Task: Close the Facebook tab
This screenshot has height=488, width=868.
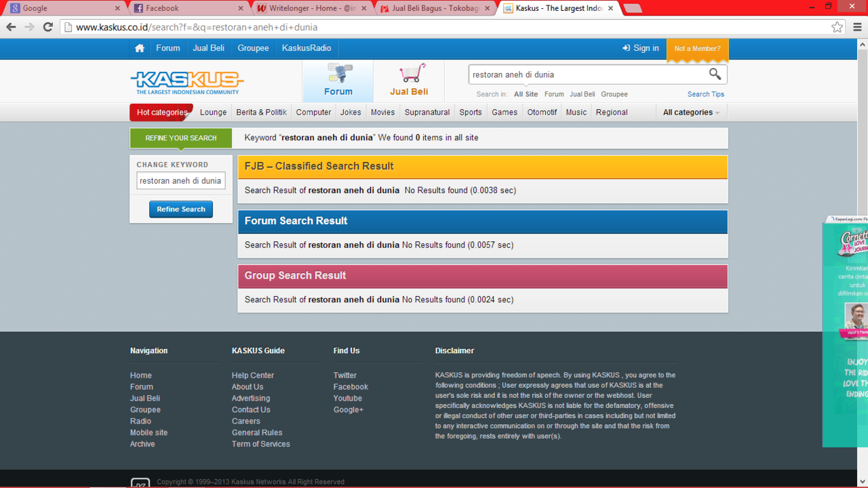Action: pos(241,8)
